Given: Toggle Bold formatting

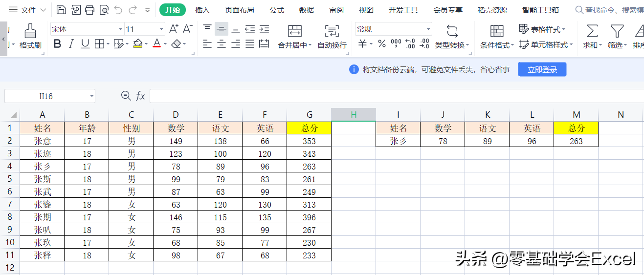Looking at the screenshot, I should coord(57,44).
